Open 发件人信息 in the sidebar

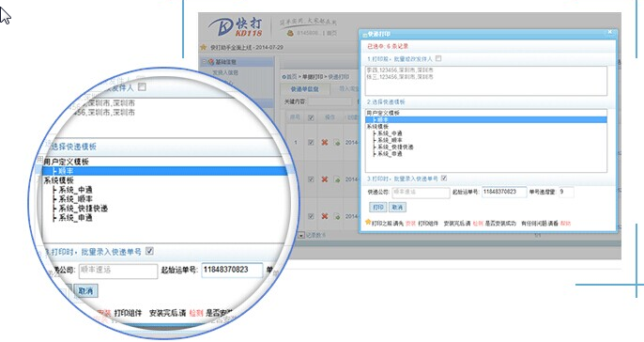[225, 72]
